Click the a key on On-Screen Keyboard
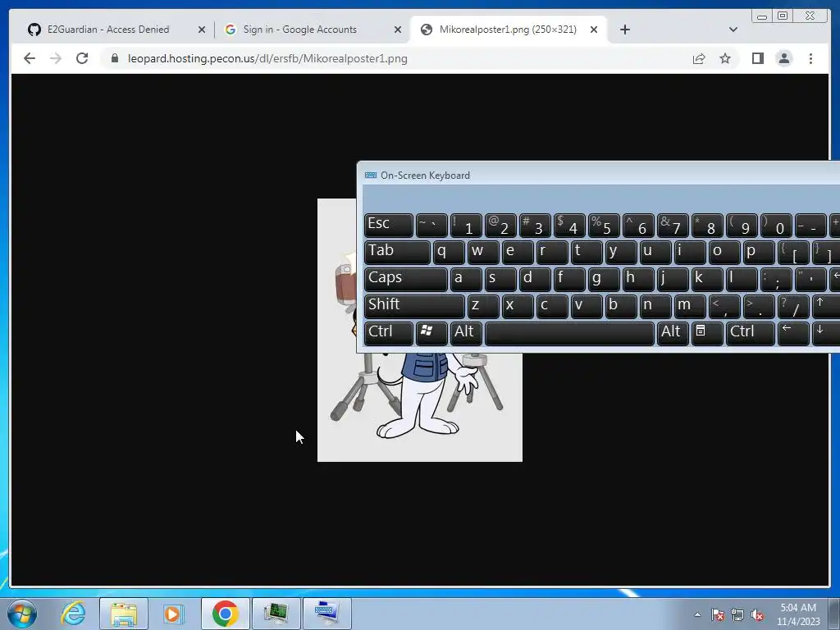Image resolution: width=840 pixels, height=630 pixels. tap(466, 279)
